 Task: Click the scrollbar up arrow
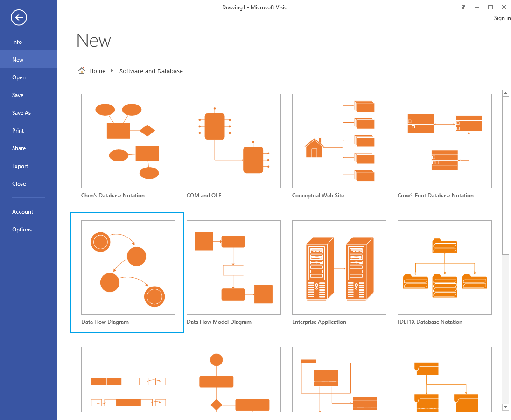(505, 93)
